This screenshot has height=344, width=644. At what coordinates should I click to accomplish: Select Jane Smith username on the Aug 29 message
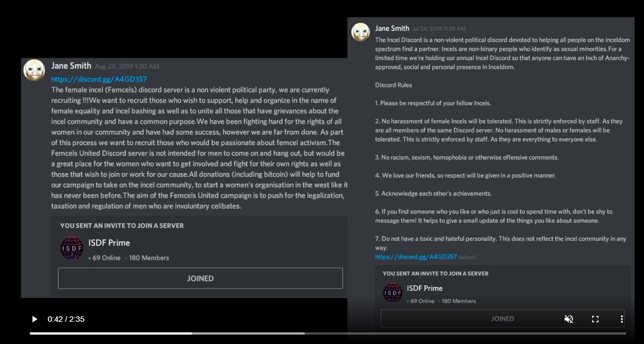[71, 66]
